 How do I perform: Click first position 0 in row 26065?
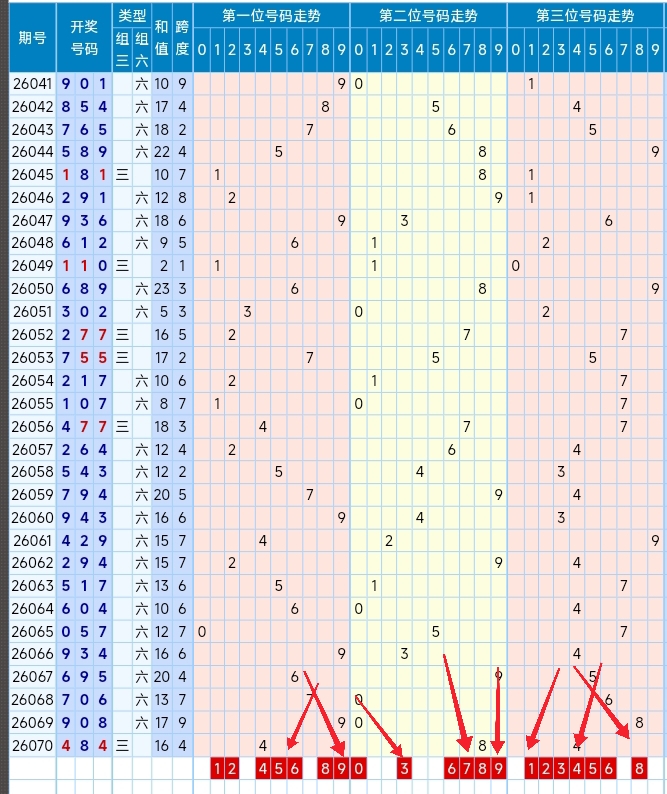(x=202, y=631)
